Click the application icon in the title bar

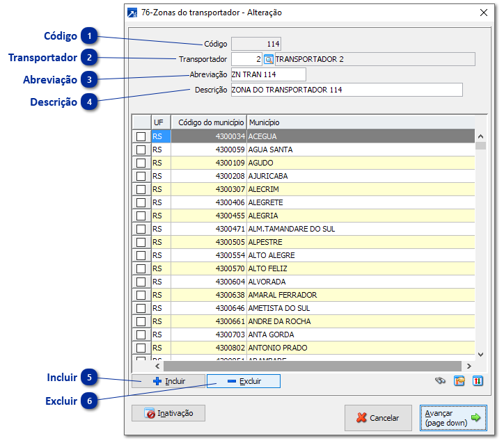coord(132,13)
